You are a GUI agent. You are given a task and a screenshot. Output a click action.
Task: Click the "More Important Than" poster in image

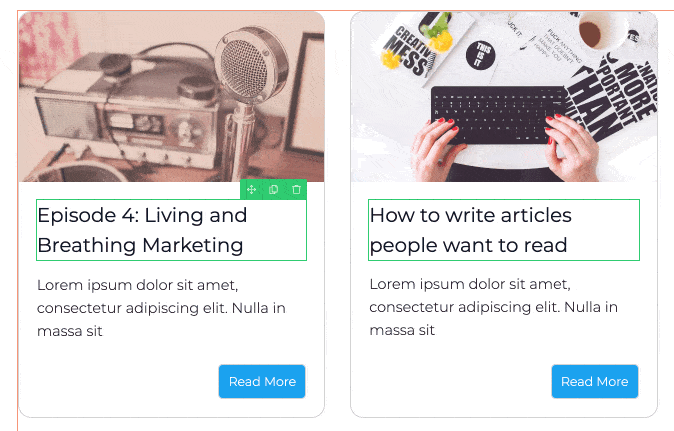[x=615, y=97]
